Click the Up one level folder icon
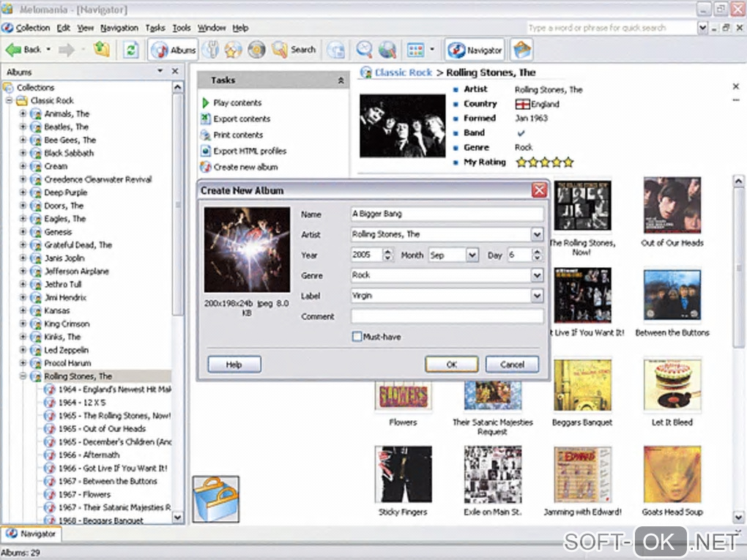Image resolution: width=747 pixels, height=560 pixels. (x=101, y=50)
